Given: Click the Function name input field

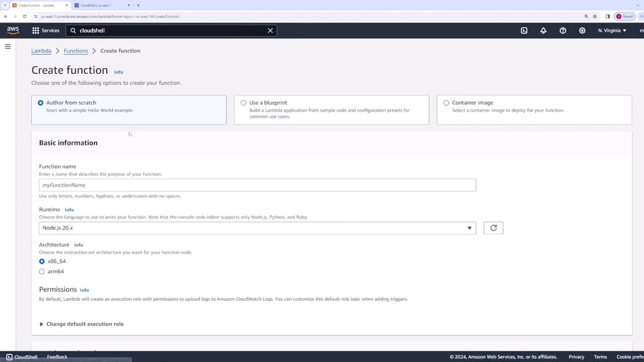Looking at the screenshot, I should (257, 185).
